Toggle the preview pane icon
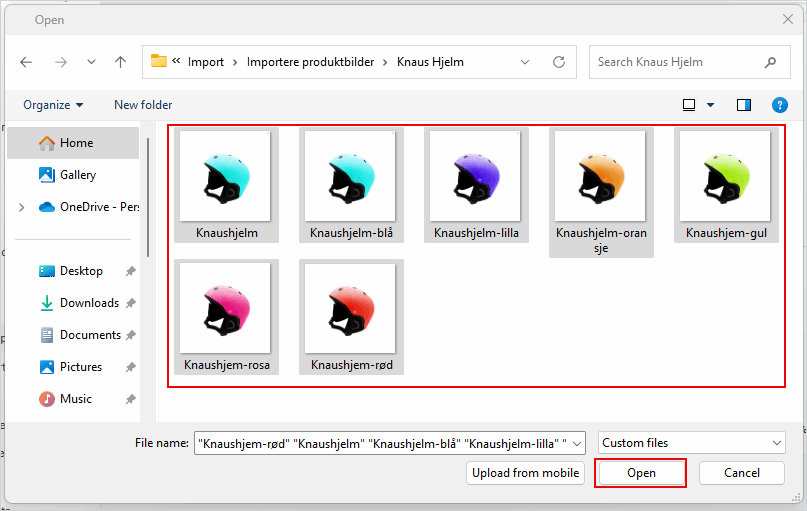This screenshot has width=807, height=511. pos(743,105)
